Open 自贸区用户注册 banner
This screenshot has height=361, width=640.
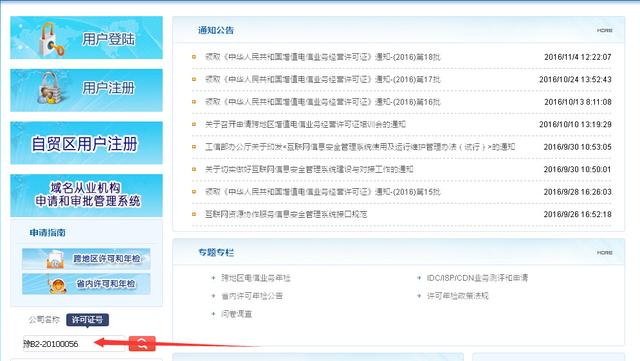point(86,143)
